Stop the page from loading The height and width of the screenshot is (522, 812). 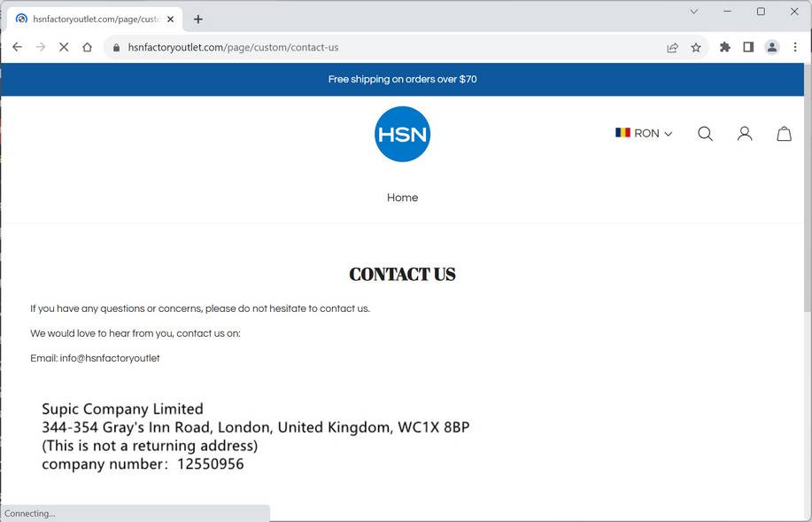point(64,47)
